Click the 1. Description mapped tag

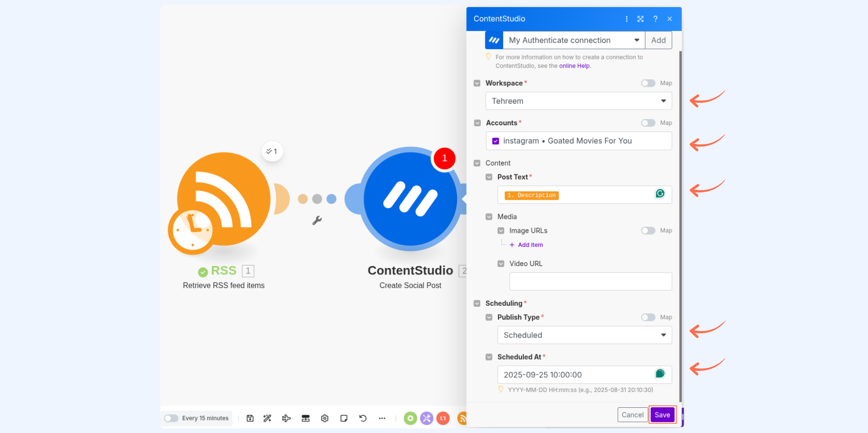click(532, 195)
